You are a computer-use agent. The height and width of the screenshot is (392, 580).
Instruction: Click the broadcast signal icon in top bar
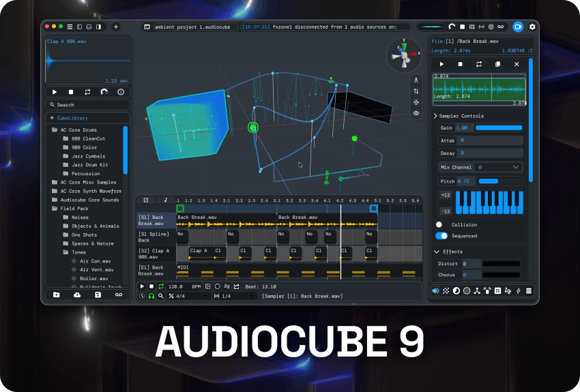(481, 27)
